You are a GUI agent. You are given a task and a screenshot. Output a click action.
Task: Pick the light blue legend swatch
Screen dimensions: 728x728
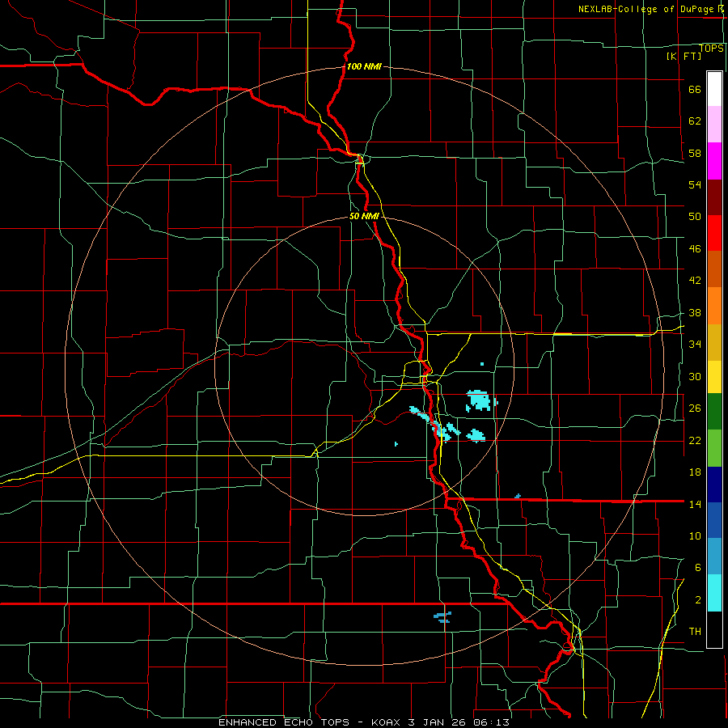pos(714,557)
